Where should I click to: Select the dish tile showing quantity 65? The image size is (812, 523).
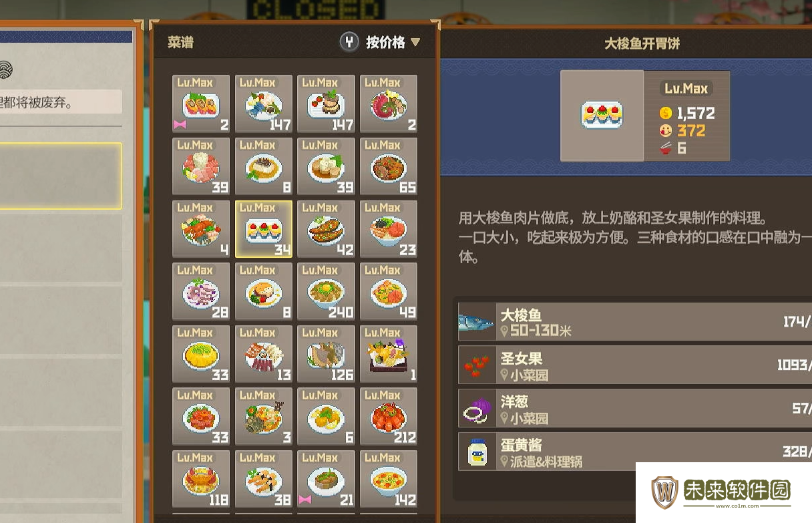coord(389,166)
